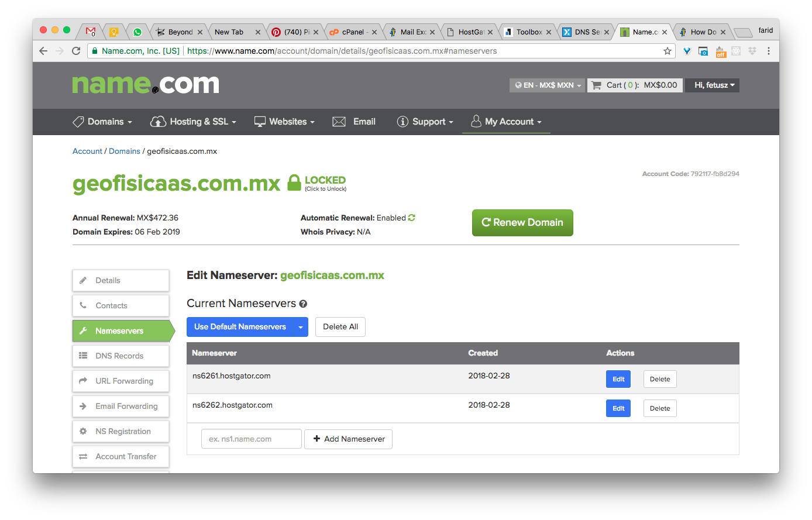Open Hosting & SSL dropdown menu
This screenshot has width=812, height=520.
(x=194, y=122)
